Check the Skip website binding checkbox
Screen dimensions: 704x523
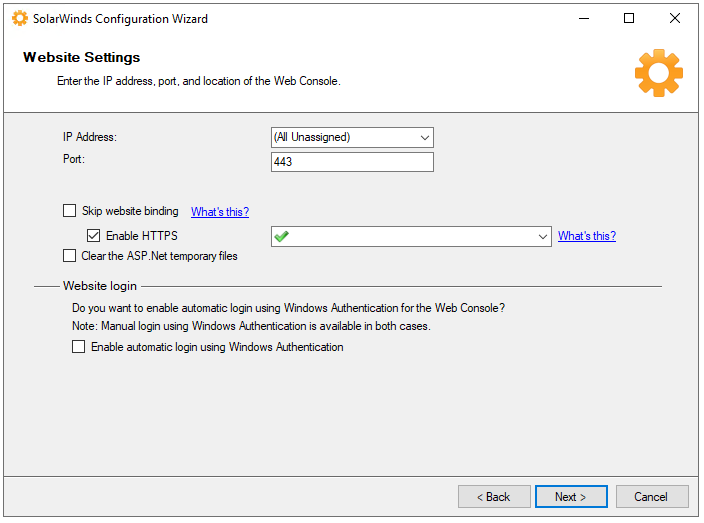click(x=69, y=211)
